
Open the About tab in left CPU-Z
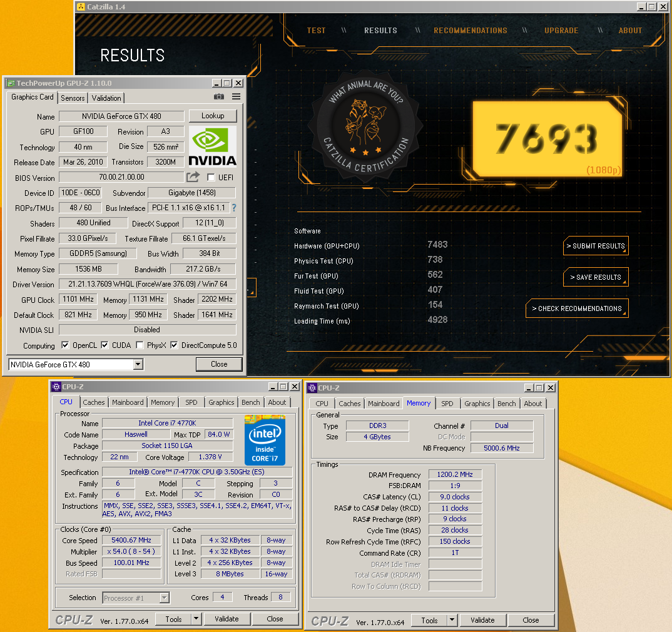[277, 402]
